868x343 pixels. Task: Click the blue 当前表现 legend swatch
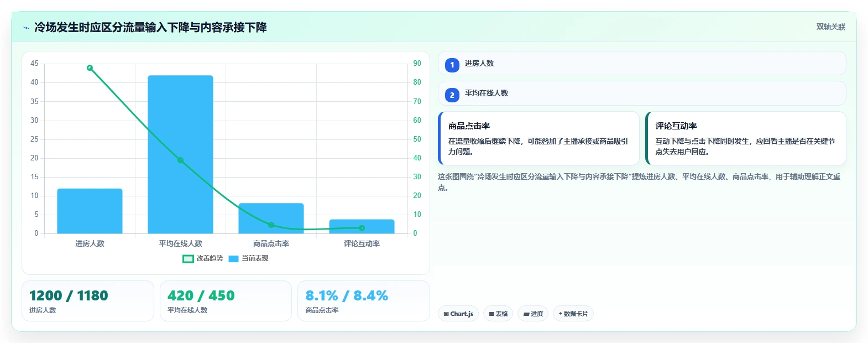(233, 258)
